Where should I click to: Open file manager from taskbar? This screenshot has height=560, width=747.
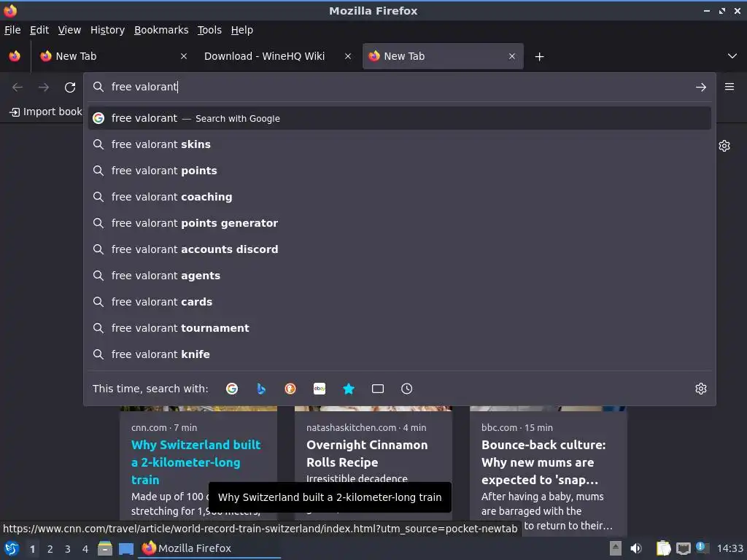[105, 548]
